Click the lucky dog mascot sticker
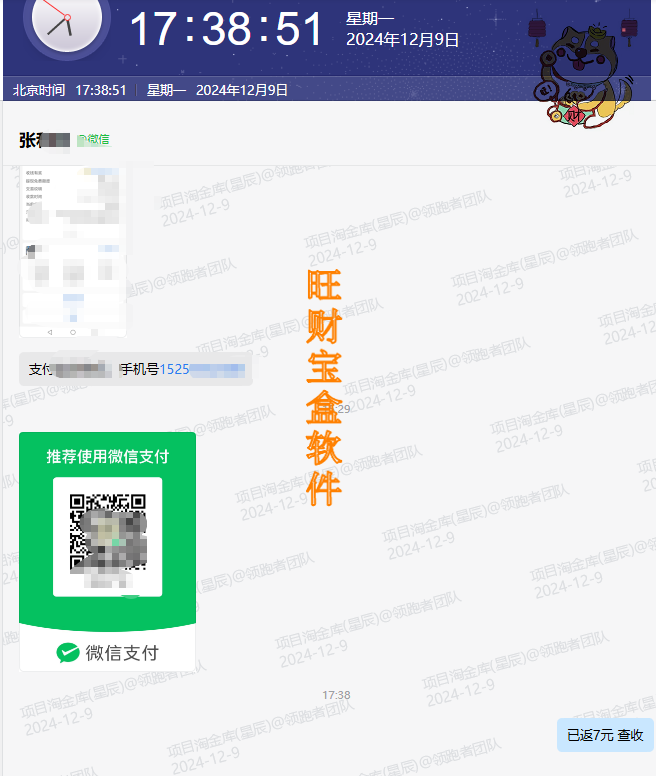Viewport: 656px width, 776px height. [x=583, y=75]
